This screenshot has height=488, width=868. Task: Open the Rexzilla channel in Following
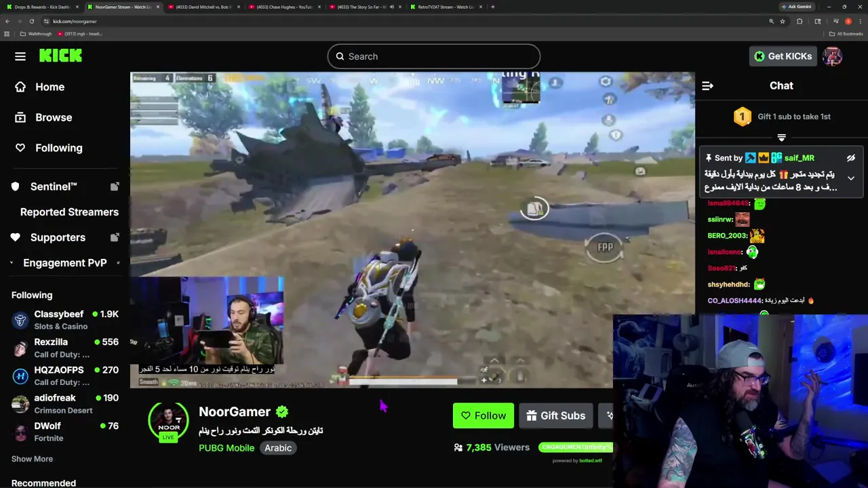[x=65, y=348]
